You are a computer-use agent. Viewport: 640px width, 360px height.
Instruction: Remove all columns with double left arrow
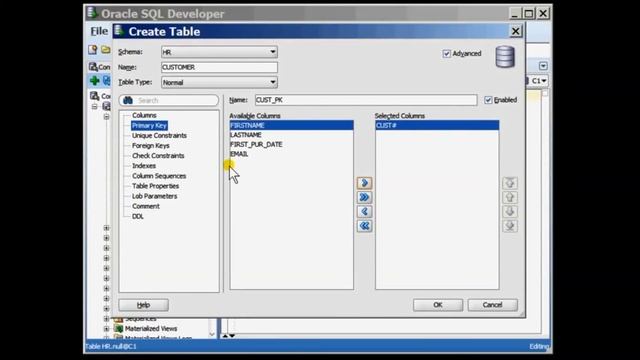point(364,226)
